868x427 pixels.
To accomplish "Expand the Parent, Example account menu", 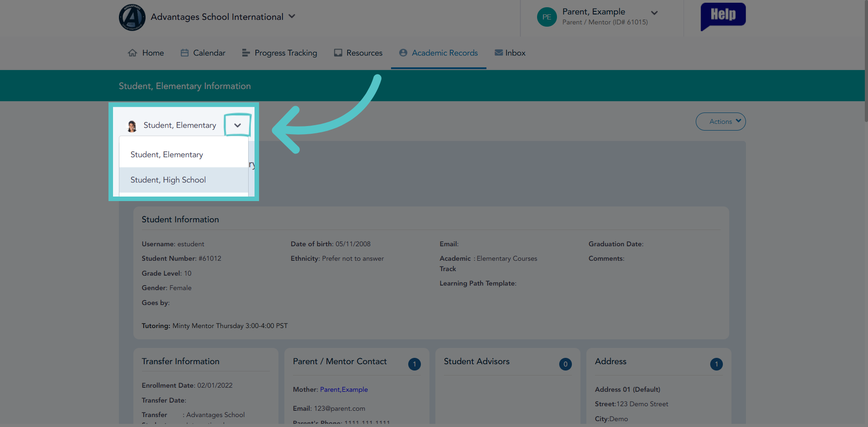I will coord(654,13).
